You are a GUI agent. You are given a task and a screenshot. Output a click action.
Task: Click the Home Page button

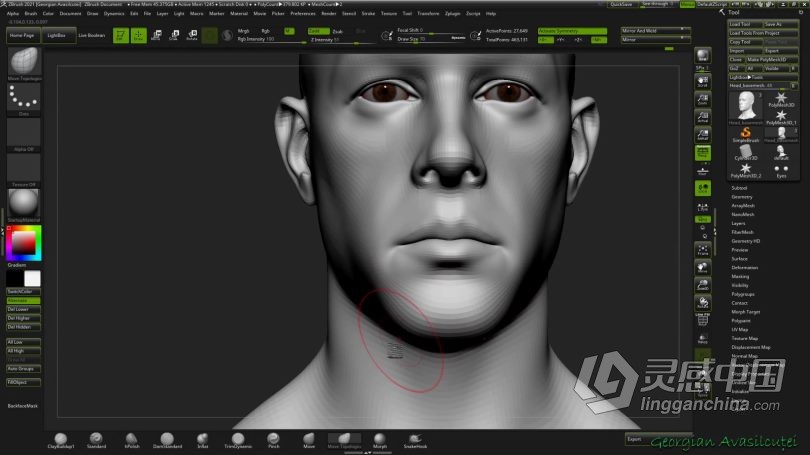pos(22,35)
